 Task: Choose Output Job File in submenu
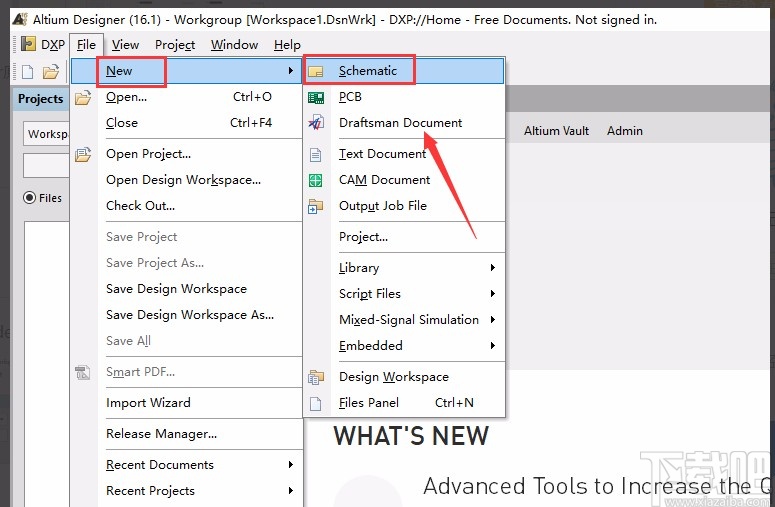404,206
